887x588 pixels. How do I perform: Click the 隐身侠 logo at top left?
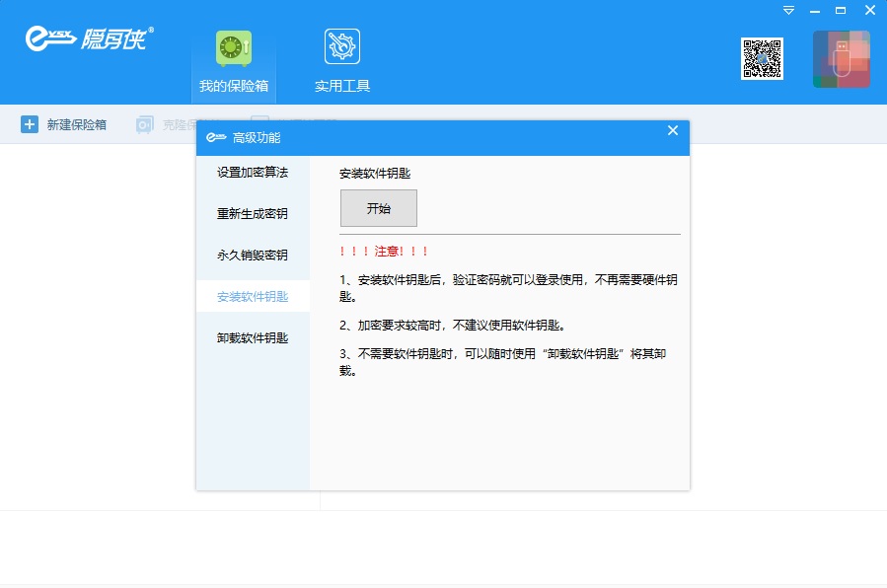(x=88, y=39)
